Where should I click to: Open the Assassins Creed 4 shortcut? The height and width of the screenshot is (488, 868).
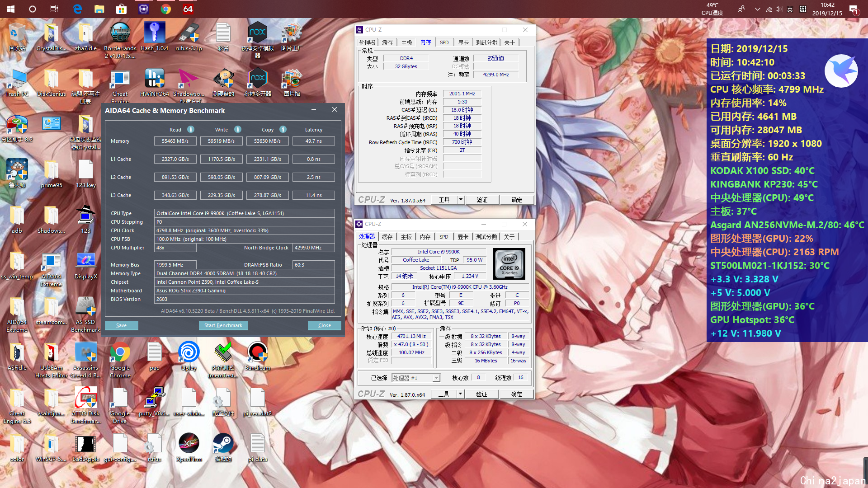[x=85, y=360]
